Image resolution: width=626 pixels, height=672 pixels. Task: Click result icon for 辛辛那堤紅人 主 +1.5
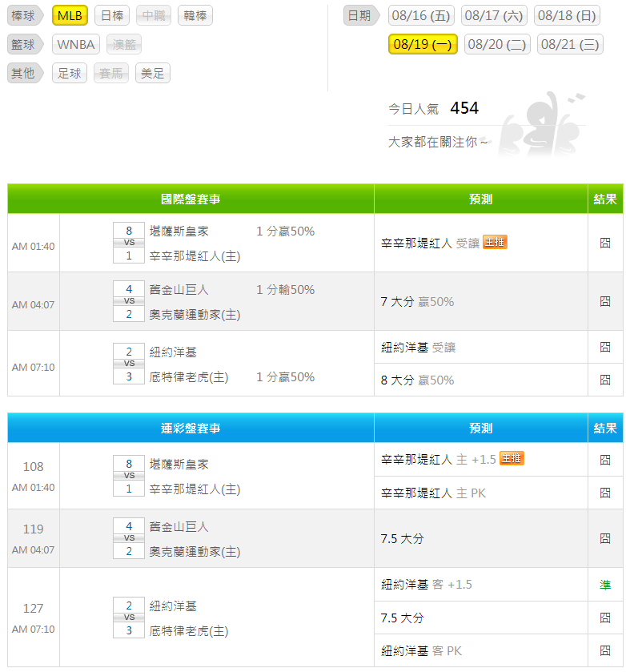pos(605,460)
